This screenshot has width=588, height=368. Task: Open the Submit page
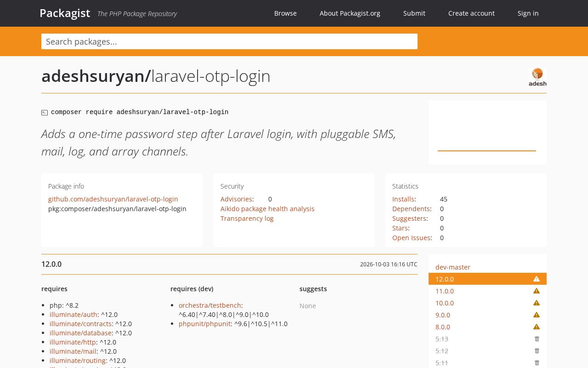(x=414, y=13)
